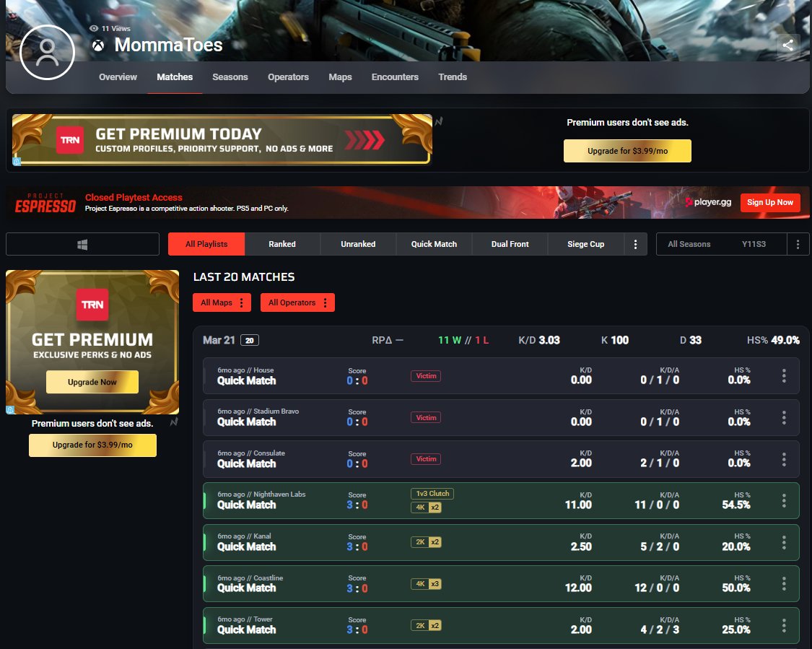Click the Get Premium Today banner
Viewport: 812px width, 649px height.
click(x=222, y=139)
